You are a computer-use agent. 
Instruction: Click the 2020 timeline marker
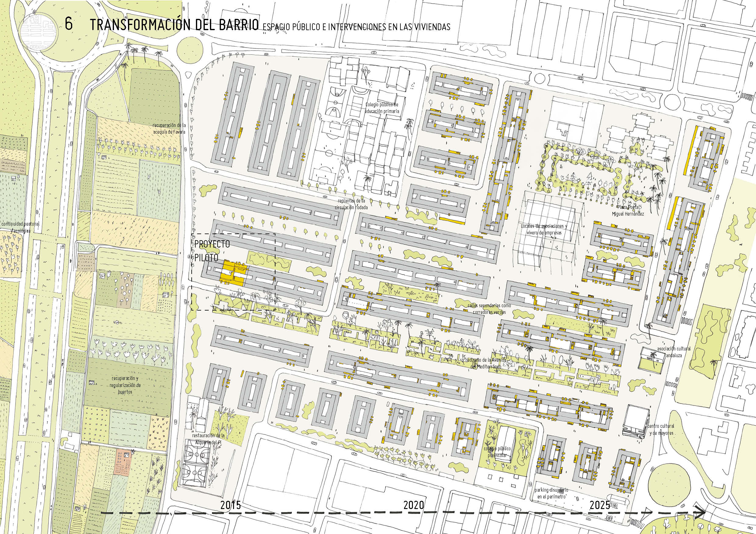pyautogui.click(x=414, y=505)
